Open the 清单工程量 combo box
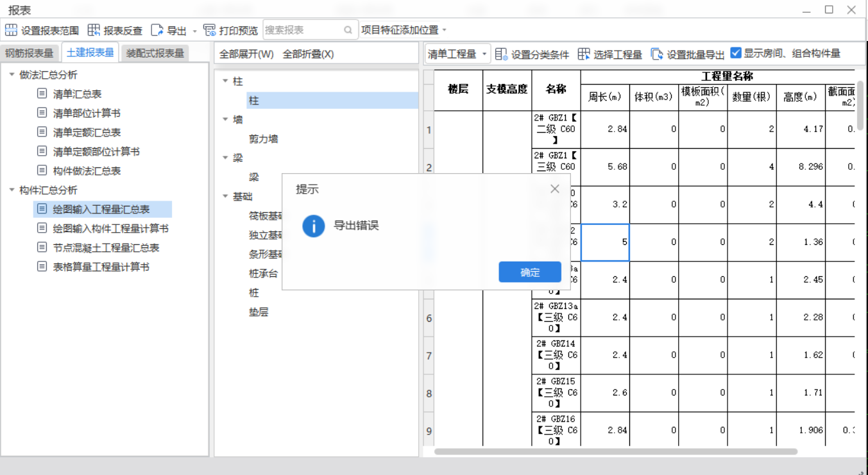Viewport: 868px width, 475px height. [457, 54]
